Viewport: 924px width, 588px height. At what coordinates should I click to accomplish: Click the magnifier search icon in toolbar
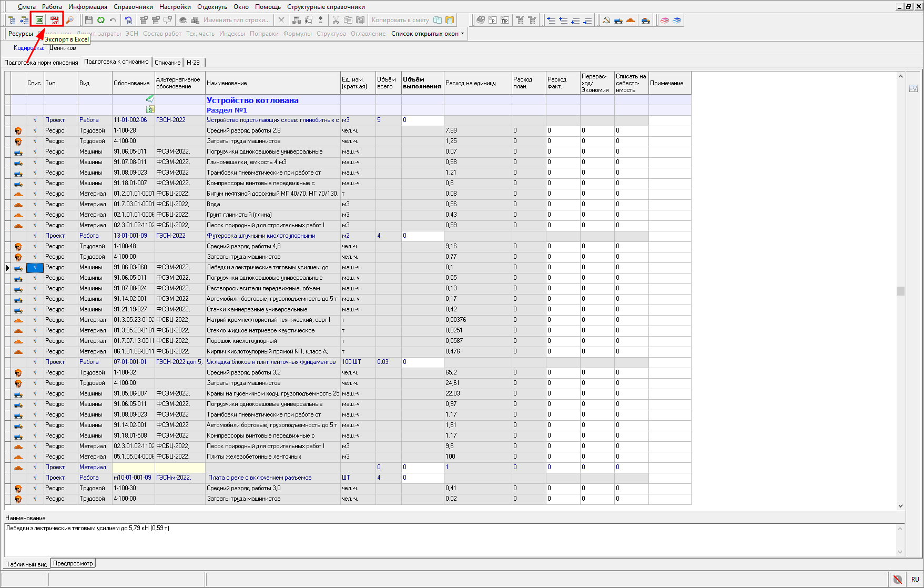(69, 20)
